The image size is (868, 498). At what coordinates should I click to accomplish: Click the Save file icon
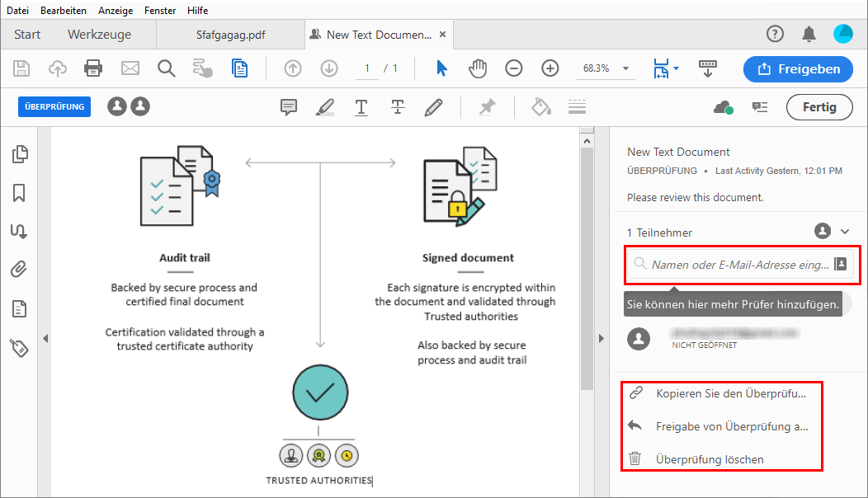tap(21, 68)
